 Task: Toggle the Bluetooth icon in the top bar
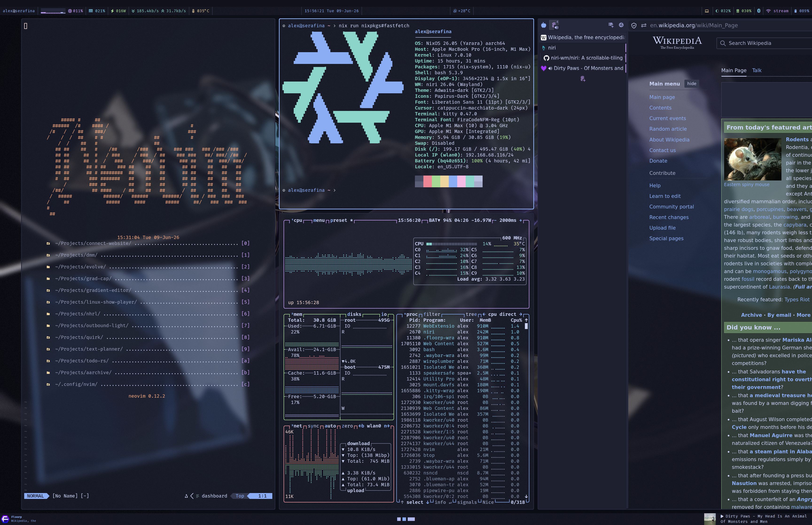point(759,11)
